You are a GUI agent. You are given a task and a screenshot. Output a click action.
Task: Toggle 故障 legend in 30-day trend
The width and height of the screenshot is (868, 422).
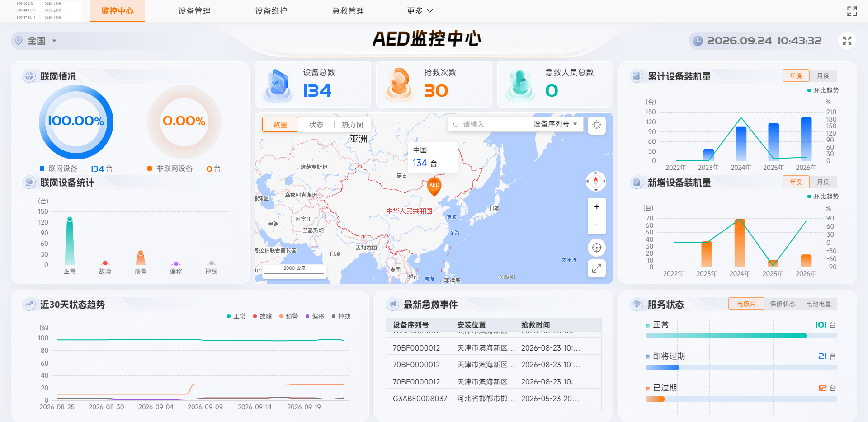(262, 316)
